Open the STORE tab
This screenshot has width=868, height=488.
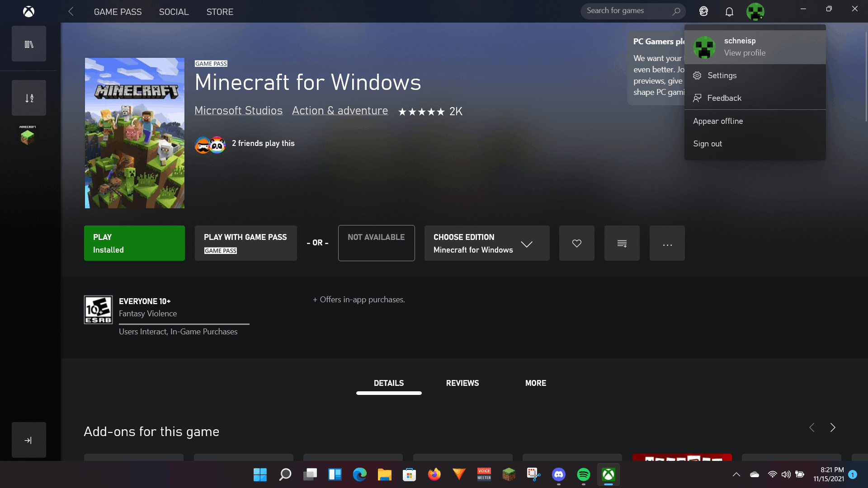(220, 12)
